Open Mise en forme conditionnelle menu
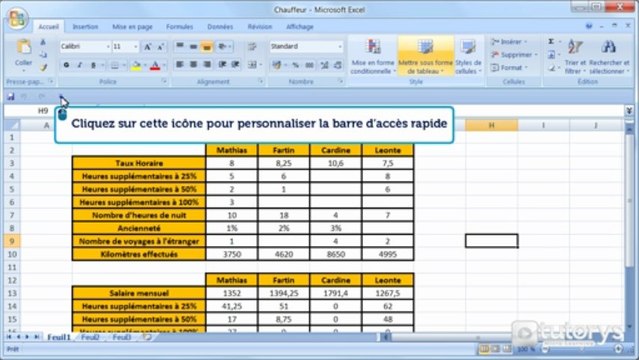The width and height of the screenshot is (639, 360). 372,56
